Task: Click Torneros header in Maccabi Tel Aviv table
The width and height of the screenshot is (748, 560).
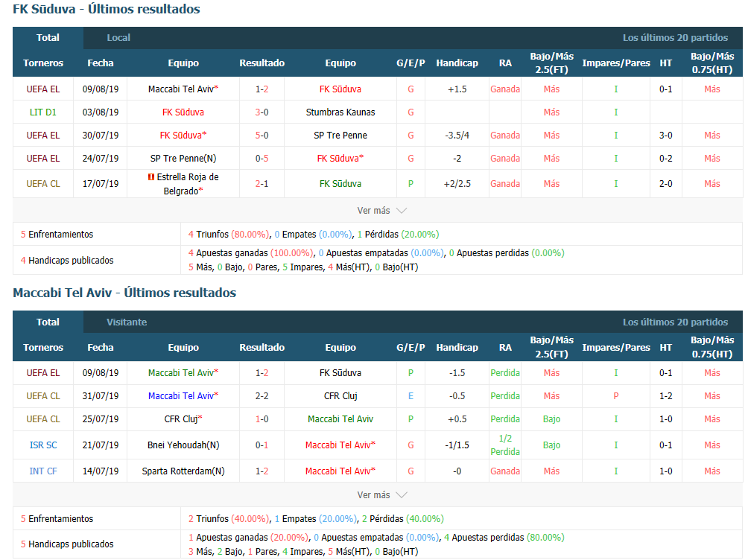Action: [x=43, y=347]
